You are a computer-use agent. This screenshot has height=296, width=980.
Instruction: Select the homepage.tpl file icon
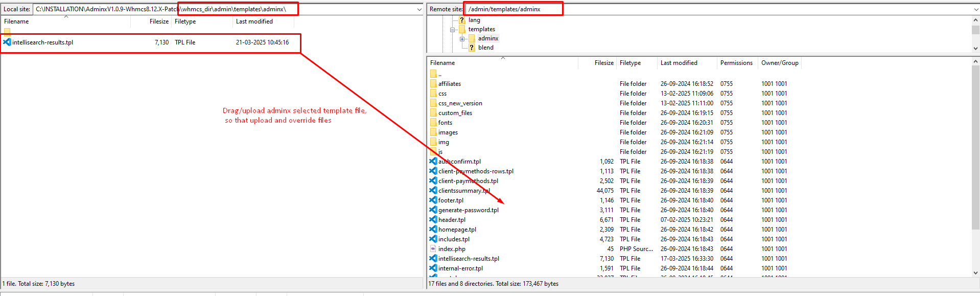click(433, 230)
